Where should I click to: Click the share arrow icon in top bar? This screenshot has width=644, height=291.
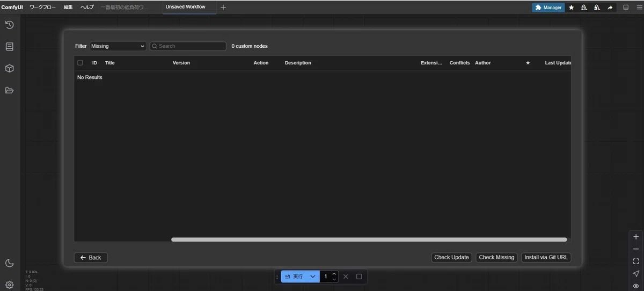pos(610,8)
